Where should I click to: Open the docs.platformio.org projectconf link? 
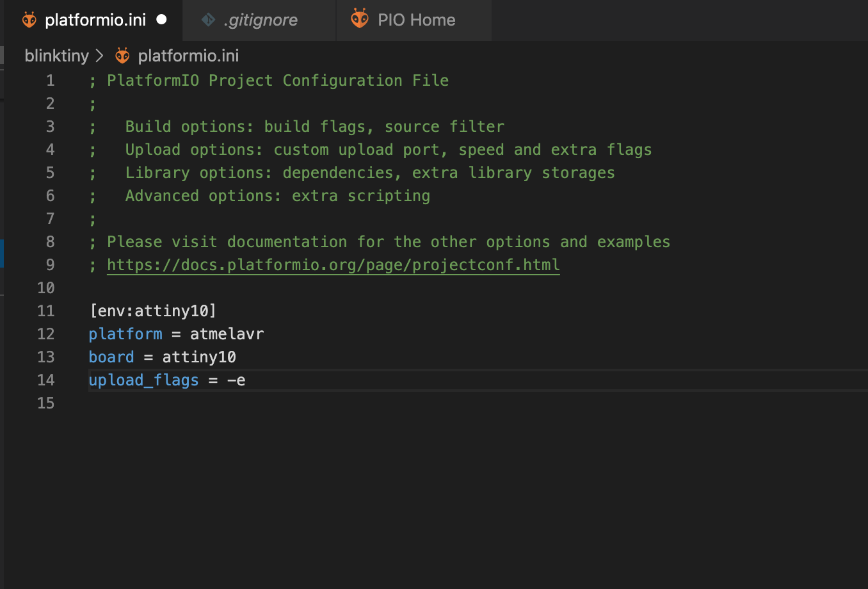click(334, 265)
